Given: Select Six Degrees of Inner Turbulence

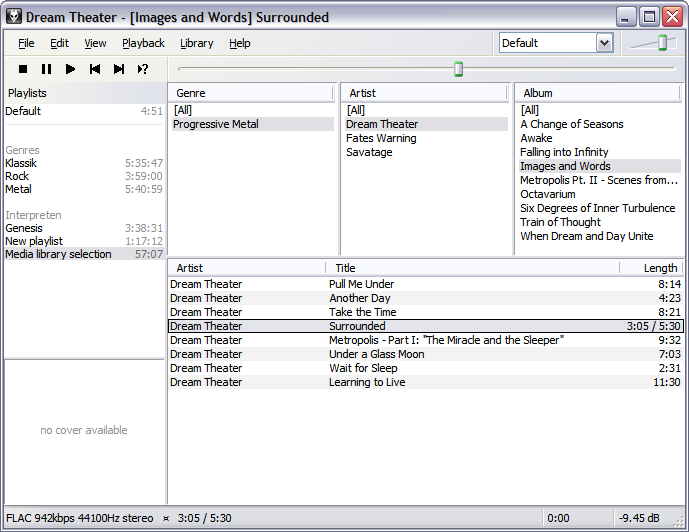Looking at the screenshot, I should point(599,208).
